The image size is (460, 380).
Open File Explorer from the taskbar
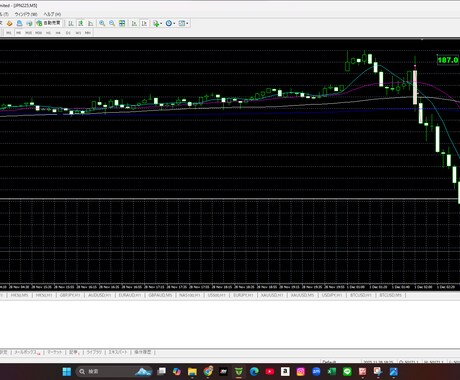[192, 371]
